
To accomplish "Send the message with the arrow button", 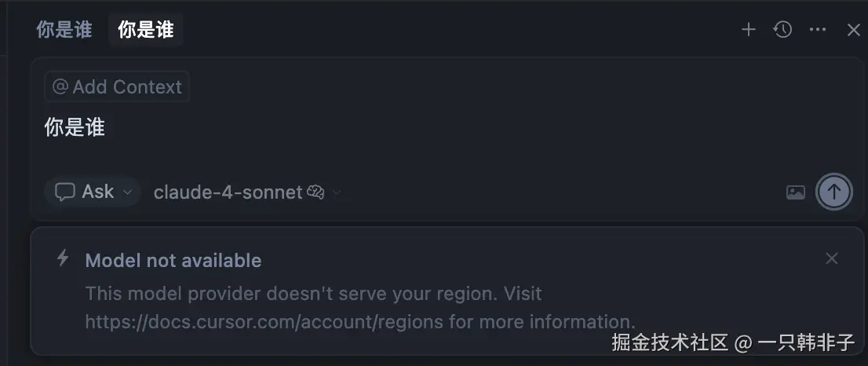I will 833,192.
